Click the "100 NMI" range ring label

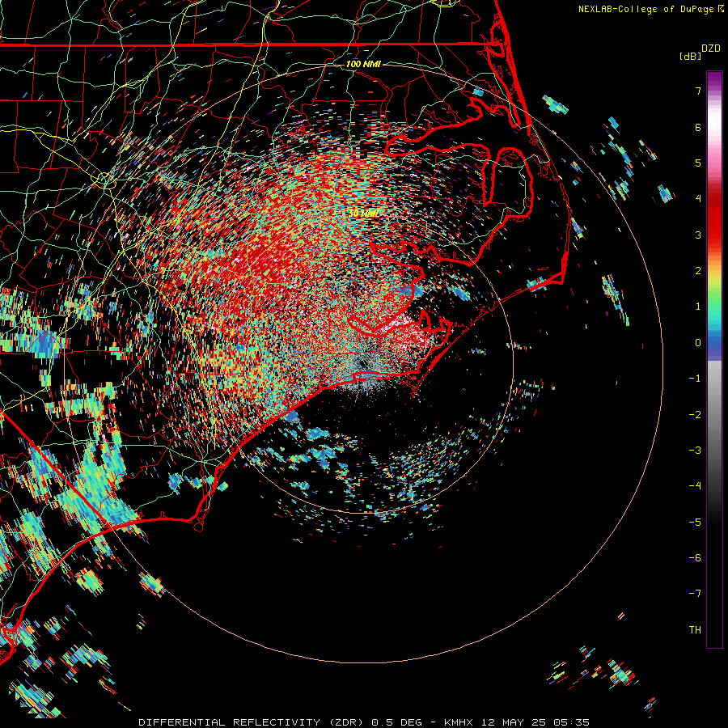pyautogui.click(x=363, y=64)
